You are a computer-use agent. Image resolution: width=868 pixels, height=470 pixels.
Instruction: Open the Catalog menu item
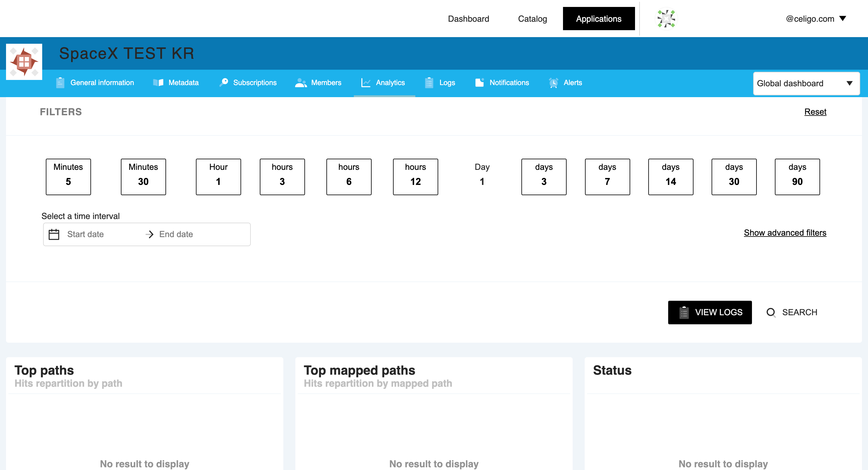pyautogui.click(x=532, y=18)
